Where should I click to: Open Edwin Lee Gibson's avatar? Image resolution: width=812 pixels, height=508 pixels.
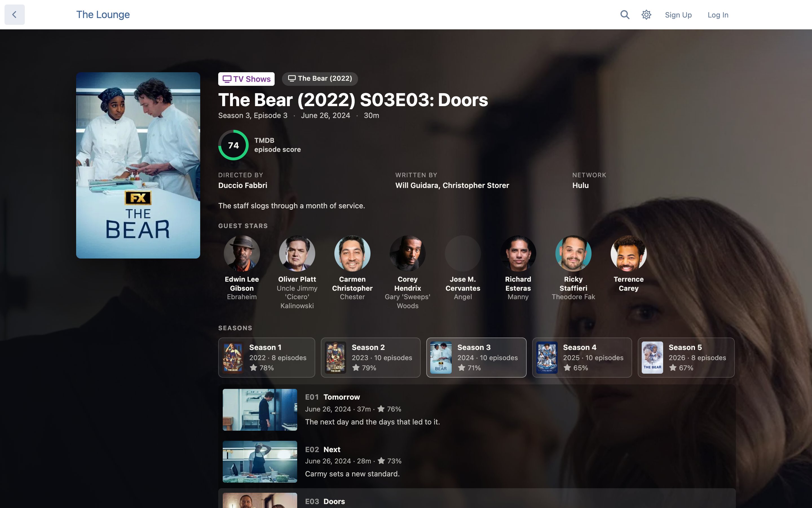coord(242,253)
